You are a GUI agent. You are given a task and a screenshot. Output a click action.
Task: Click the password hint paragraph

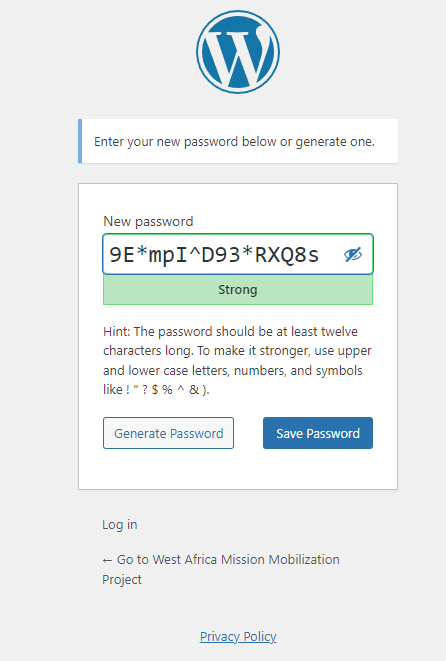click(237, 360)
